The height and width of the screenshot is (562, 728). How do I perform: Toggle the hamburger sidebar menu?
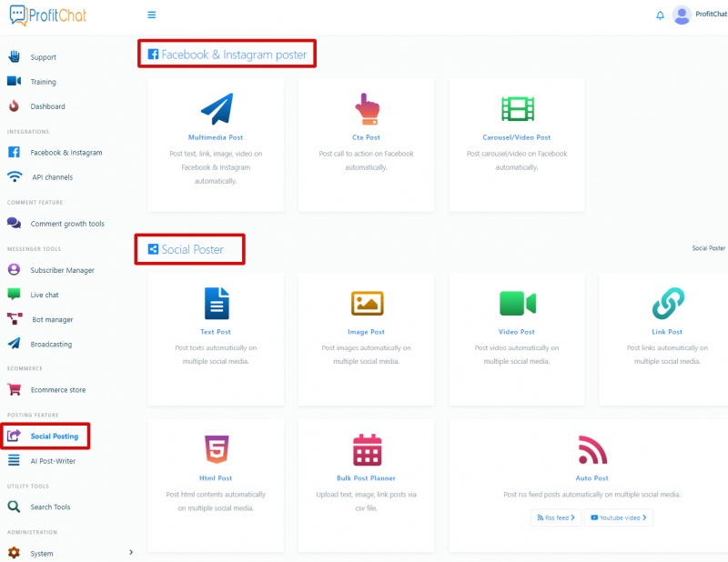(151, 15)
